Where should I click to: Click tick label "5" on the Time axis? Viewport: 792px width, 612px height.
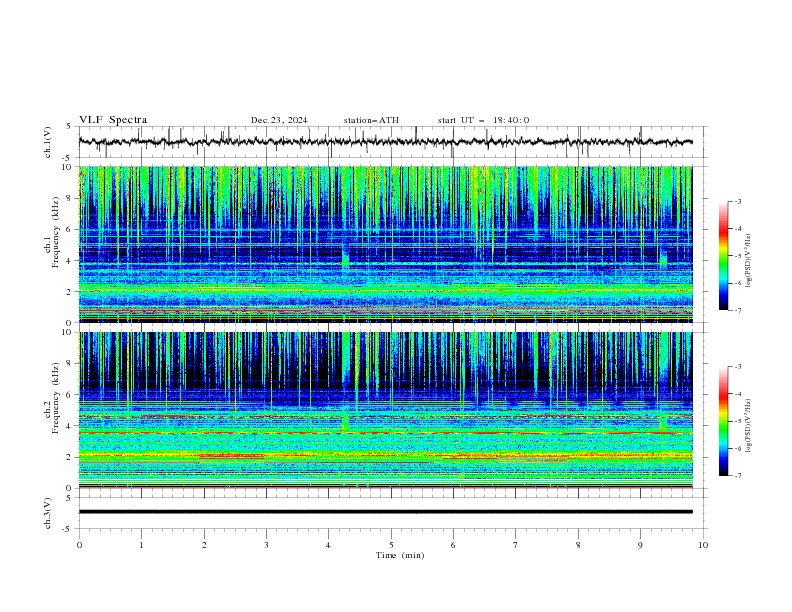click(x=391, y=545)
